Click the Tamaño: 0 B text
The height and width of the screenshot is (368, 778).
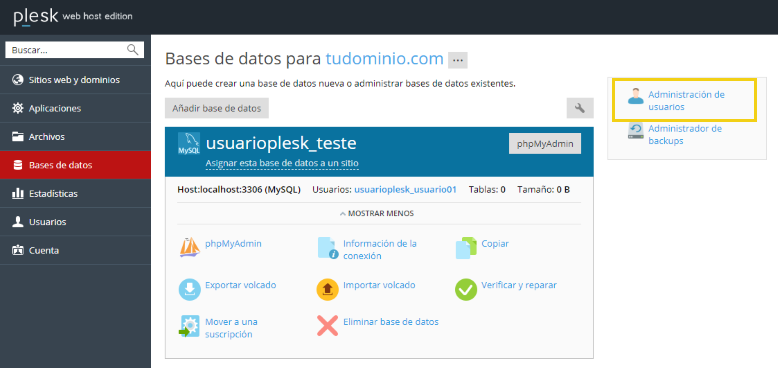pyautogui.click(x=543, y=189)
